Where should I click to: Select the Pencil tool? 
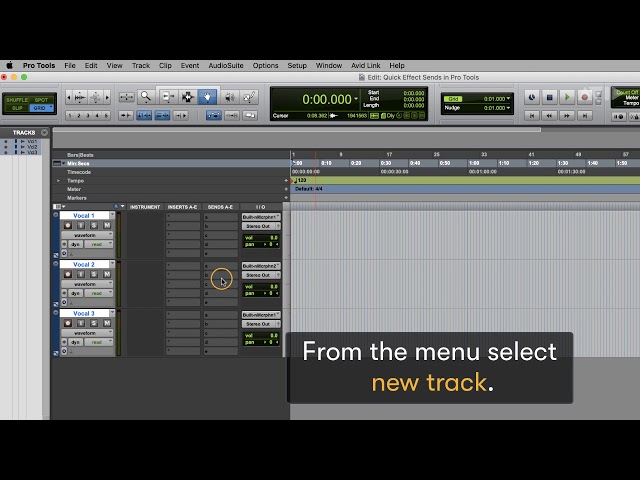point(249,97)
